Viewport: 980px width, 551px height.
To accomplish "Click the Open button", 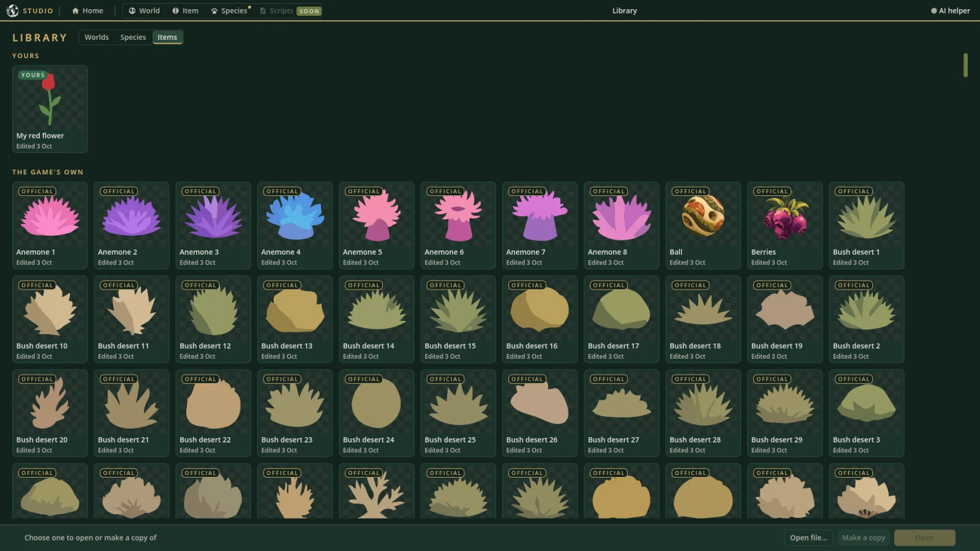I will click(x=924, y=538).
